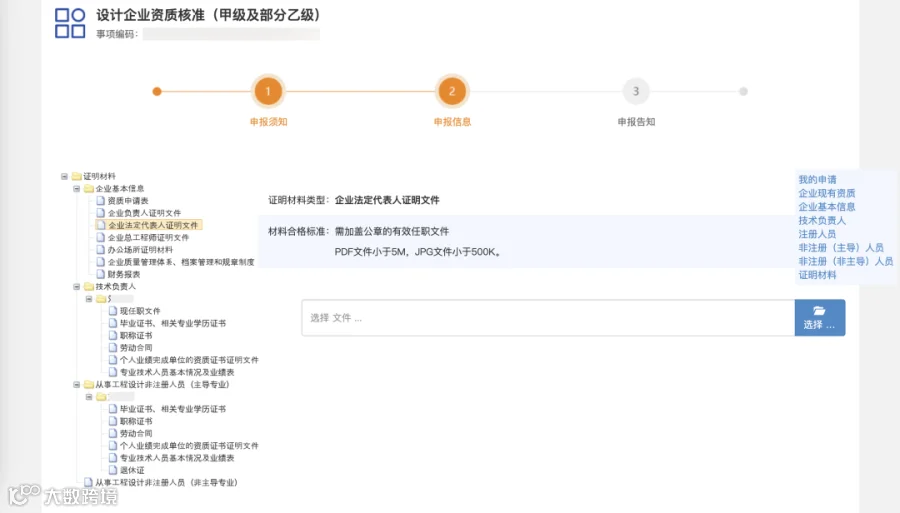Collapse the 技术负责人 tree node
Viewport: 900px width, 513px height.
[x=76, y=286]
